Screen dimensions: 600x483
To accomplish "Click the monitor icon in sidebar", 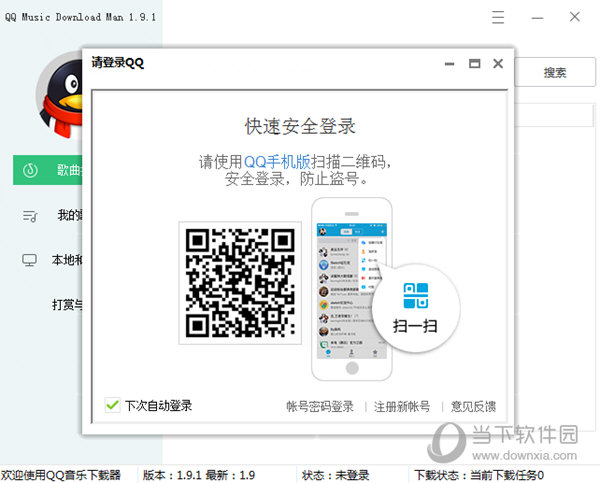I will pyautogui.click(x=29, y=260).
